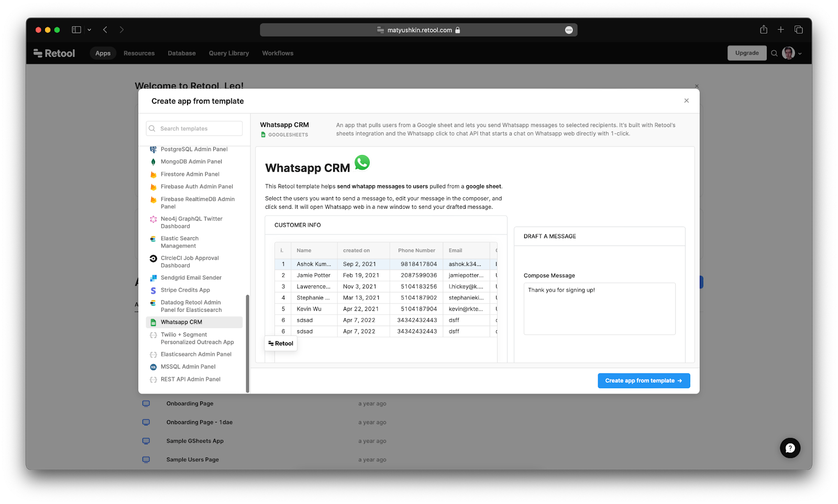Close the Create app from template dialog
Screen dimensions: 838x504
tap(687, 101)
